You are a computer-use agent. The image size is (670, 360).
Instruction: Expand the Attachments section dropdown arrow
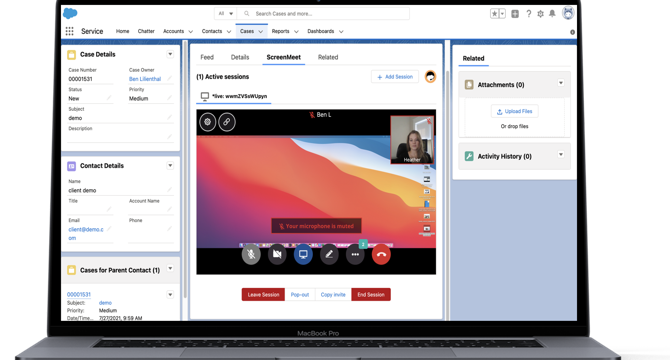[561, 83]
